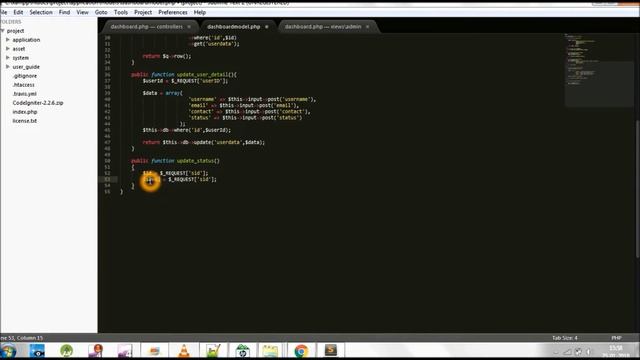640x360 pixels.
Task: Click the update_status function declaration line
Action: point(176,161)
